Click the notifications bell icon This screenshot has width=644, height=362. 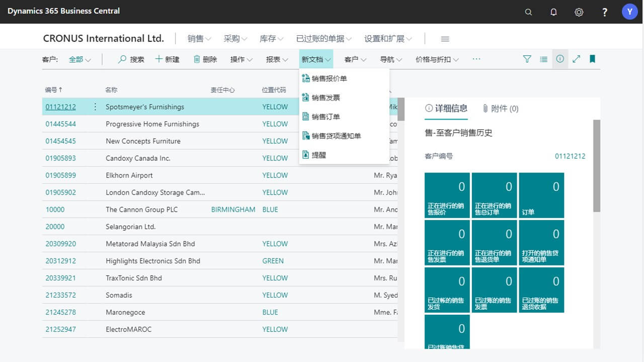pyautogui.click(x=553, y=12)
